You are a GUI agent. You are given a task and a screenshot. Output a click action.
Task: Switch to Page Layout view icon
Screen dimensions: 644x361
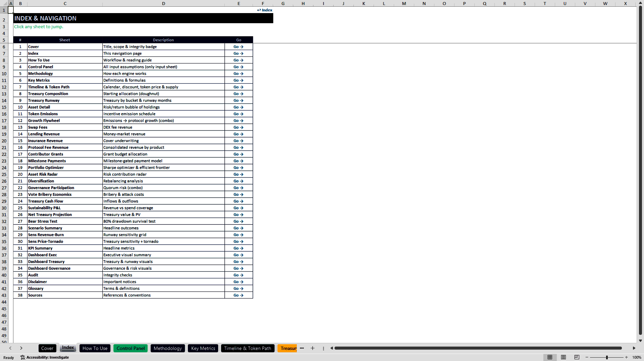tap(563, 357)
